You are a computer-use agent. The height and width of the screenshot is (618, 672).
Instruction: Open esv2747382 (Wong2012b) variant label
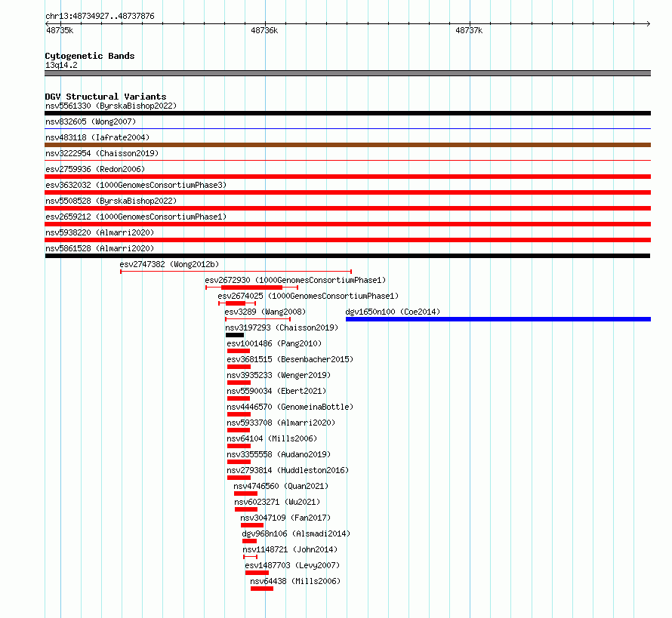[169, 264]
